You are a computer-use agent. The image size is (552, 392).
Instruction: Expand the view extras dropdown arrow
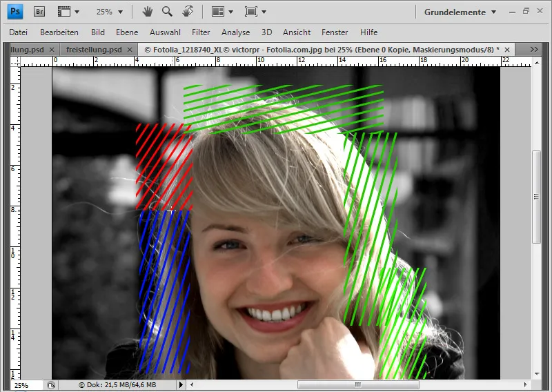pyautogui.click(x=77, y=12)
